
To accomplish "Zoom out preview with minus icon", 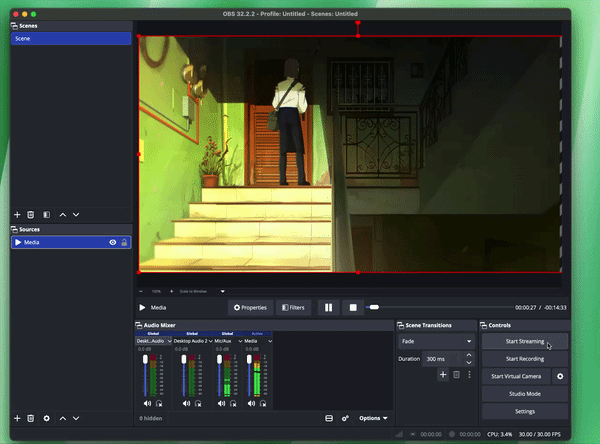I will [x=141, y=291].
